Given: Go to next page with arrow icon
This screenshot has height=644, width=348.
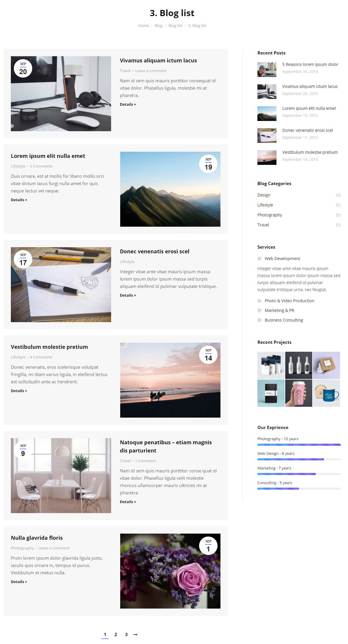Looking at the screenshot, I should click(135, 634).
